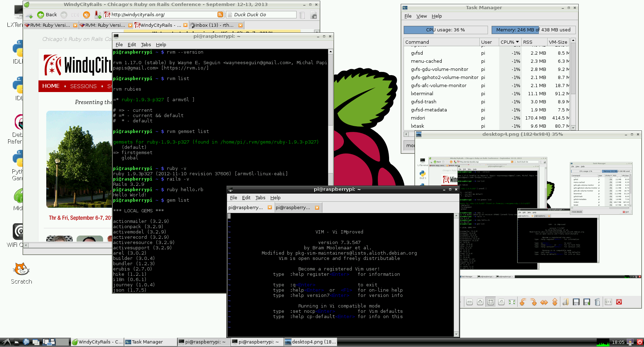Click the CPU usage monitor in system tray
Image resolution: width=644 pixels, height=347 pixels.
point(603,342)
